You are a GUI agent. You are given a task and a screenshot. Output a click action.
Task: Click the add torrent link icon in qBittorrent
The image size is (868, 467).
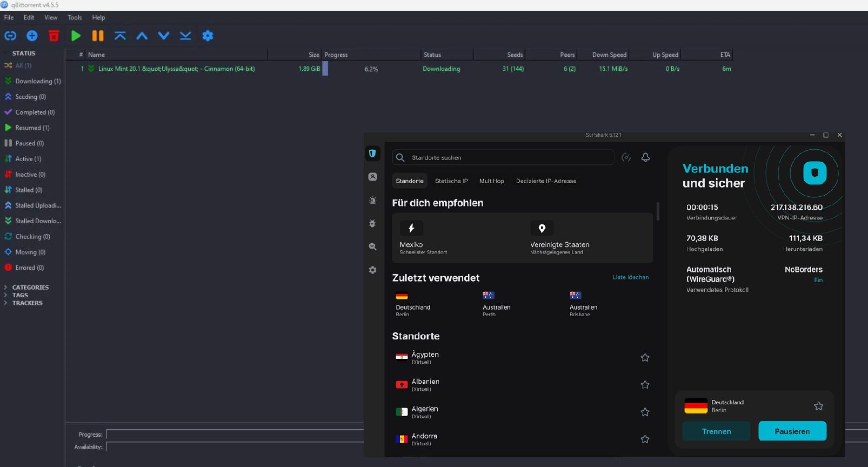10,36
